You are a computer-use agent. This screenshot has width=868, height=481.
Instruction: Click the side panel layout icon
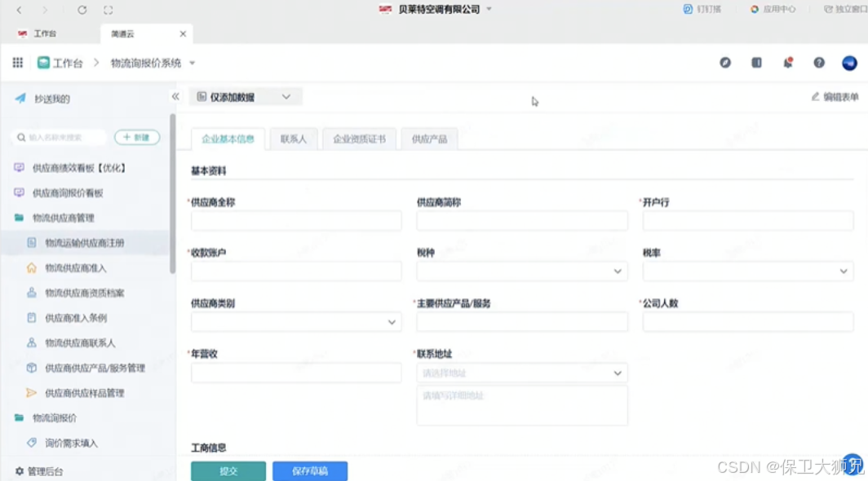[755, 62]
